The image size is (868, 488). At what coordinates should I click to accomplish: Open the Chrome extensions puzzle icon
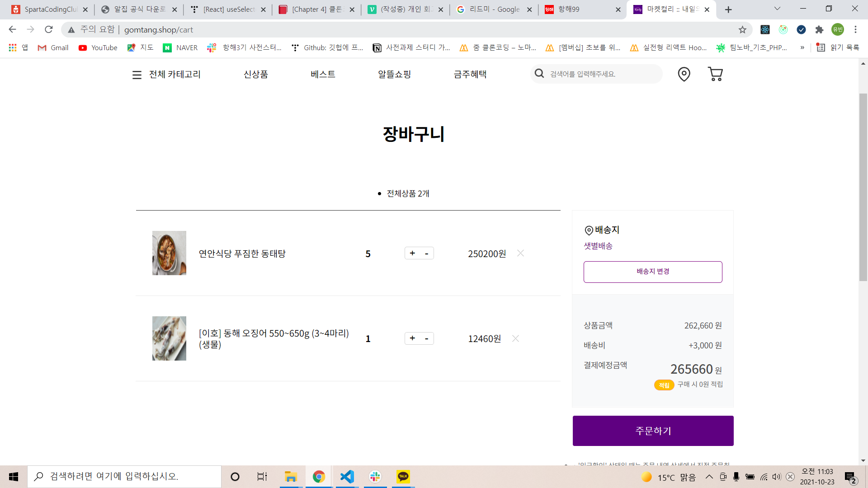point(819,30)
